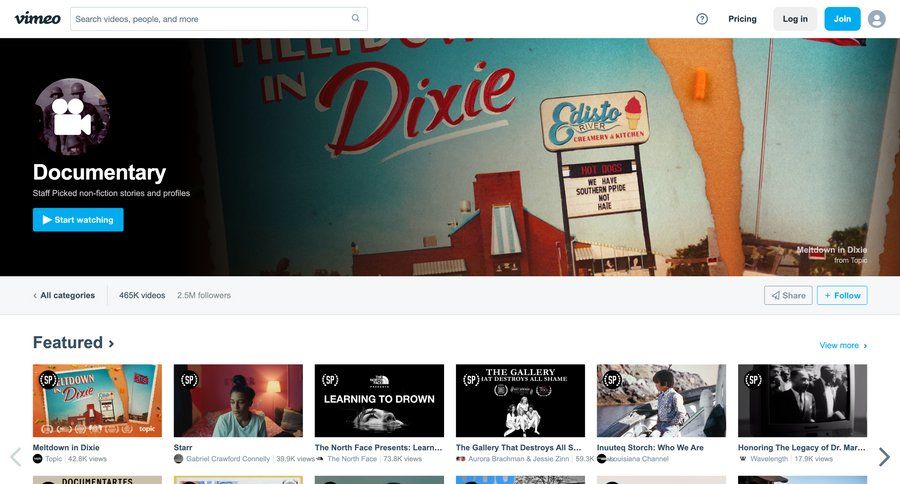Click the Meltdown in Dixie video title
This screenshot has height=484, width=900.
tap(66, 447)
